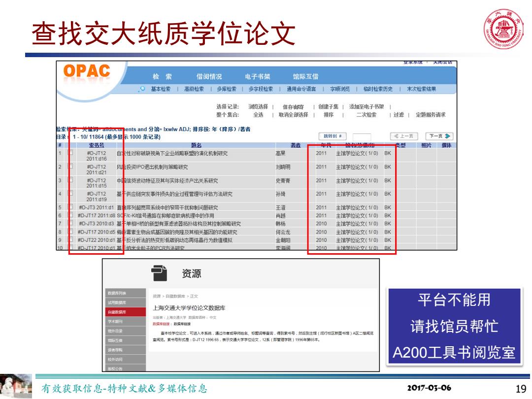The width and height of the screenshot is (532, 399).
Task: Click the OPAC logo
Action: coord(87,71)
